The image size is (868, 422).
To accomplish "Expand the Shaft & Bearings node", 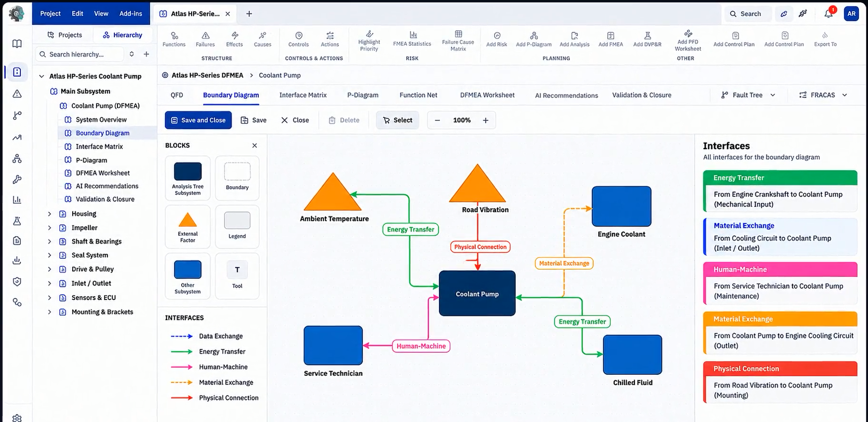I will click(49, 241).
